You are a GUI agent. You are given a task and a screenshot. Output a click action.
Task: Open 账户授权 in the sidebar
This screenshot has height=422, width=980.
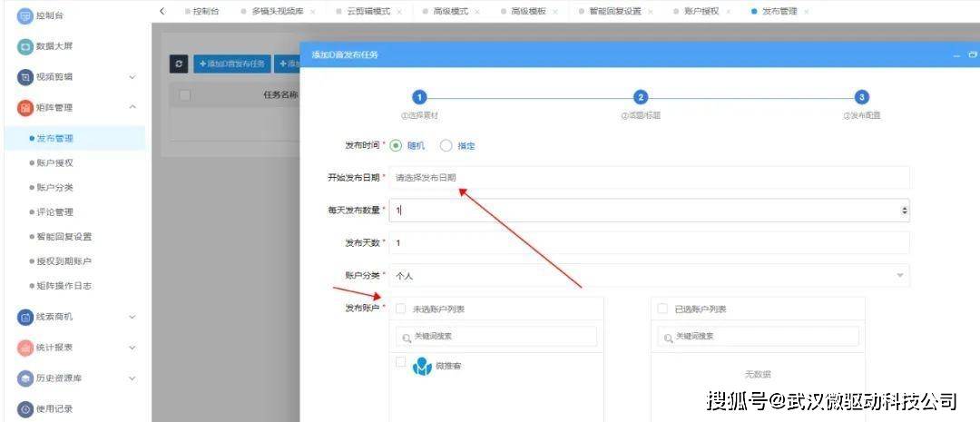pyautogui.click(x=55, y=163)
